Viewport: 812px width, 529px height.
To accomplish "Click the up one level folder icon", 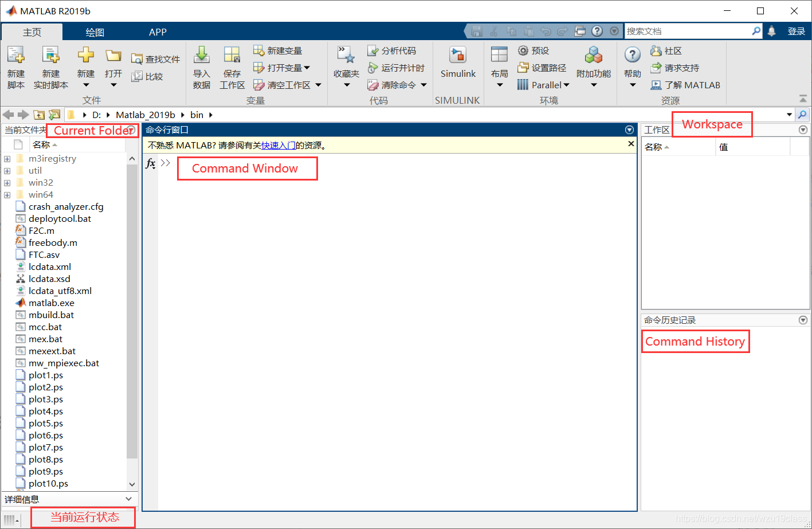I will (39, 115).
